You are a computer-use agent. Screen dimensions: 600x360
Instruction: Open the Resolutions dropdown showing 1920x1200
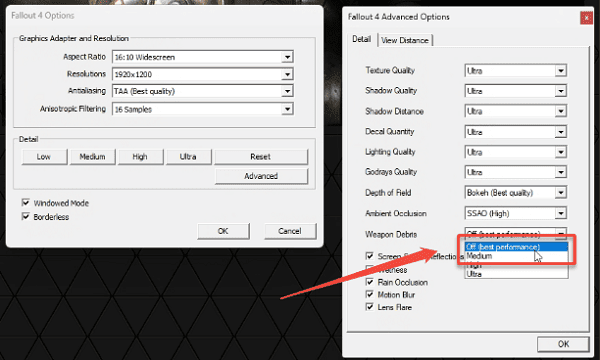tap(203, 74)
